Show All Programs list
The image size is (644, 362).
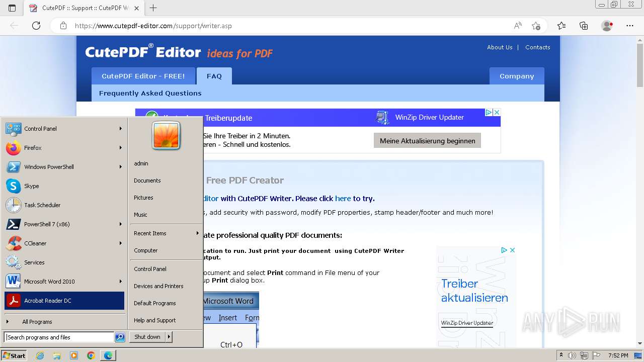pyautogui.click(x=64, y=322)
